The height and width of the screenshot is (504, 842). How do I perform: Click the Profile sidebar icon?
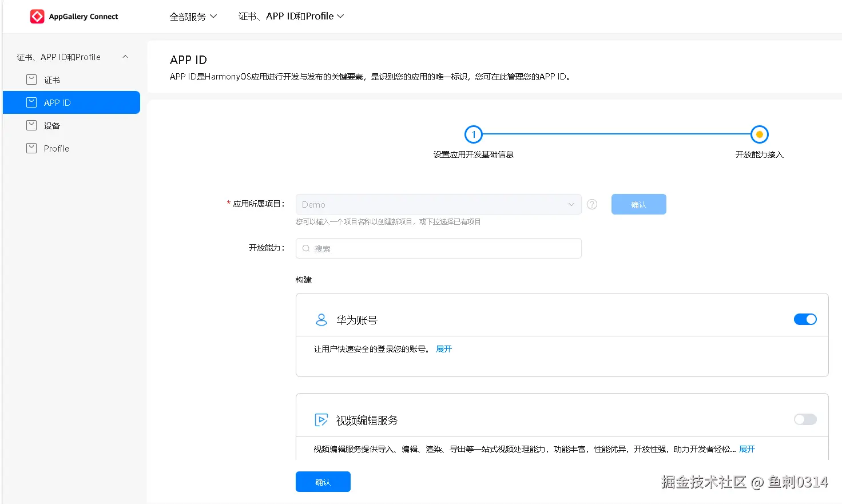[x=31, y=148]
